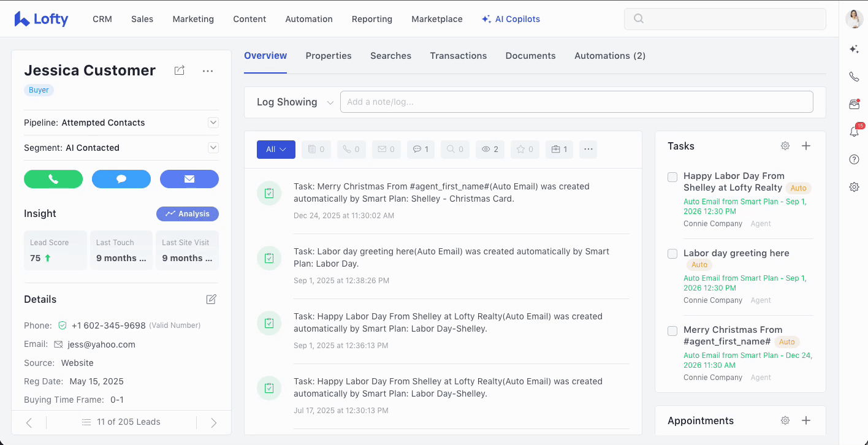Filter the activity log by calls
This screenshot has height=445, width=868.
coord(351,150)
